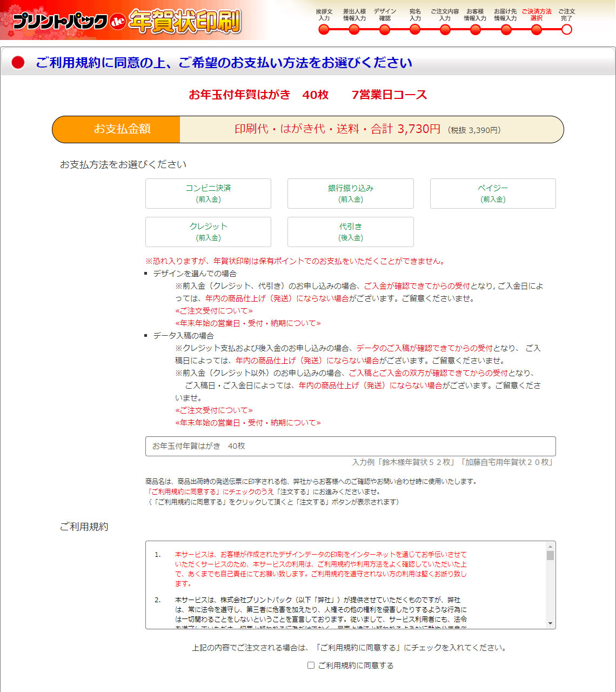
Task: Open the first ご注文受付について link
Action: point(214,311)
